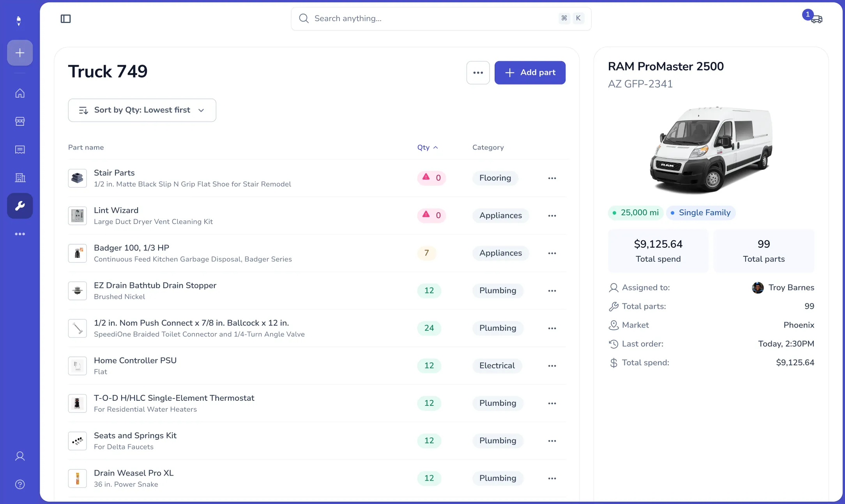Click Add part button

coord(530,72)
